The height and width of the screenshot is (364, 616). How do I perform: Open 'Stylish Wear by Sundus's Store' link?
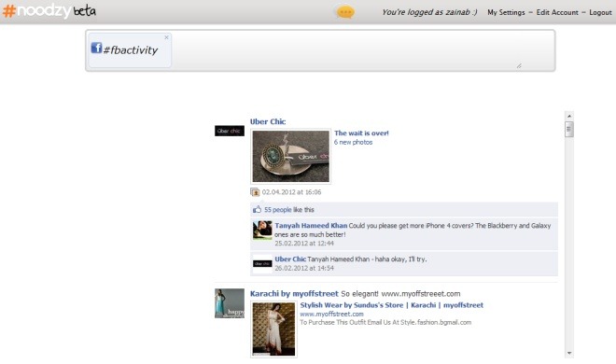(x=392, y=305)
